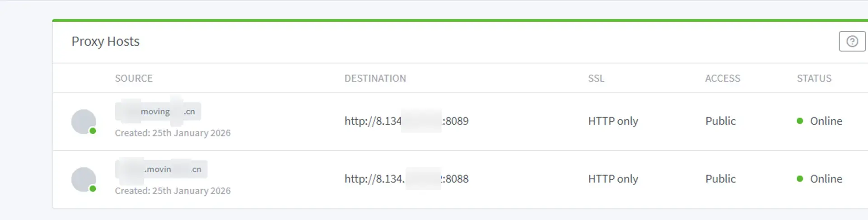This screenshot has height=220, width=868.
Task: Click the "Proxy Hosts" card title
Action: tap(105, 42)
